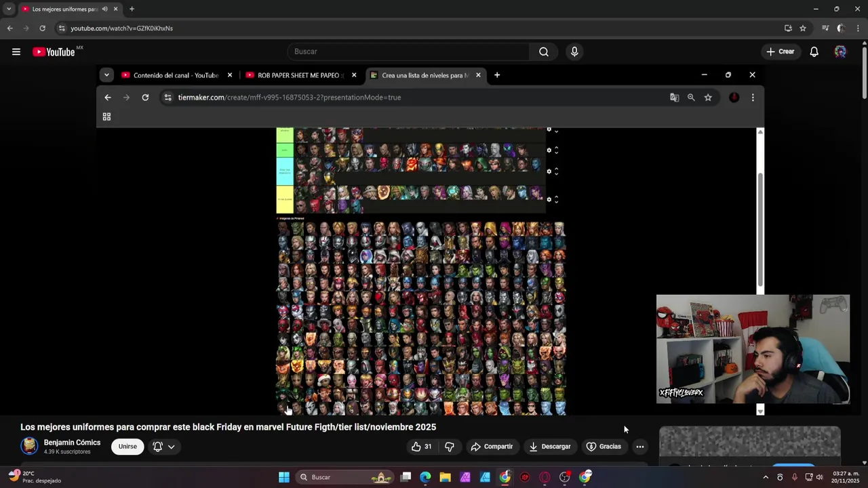Bookmark this page with star icon

point(803,28)
